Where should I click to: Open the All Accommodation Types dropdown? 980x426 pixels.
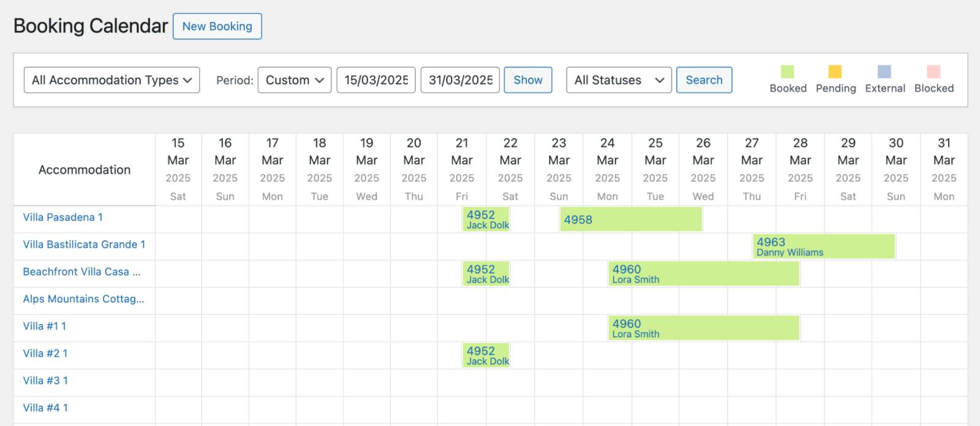click(x=111, y=80)
